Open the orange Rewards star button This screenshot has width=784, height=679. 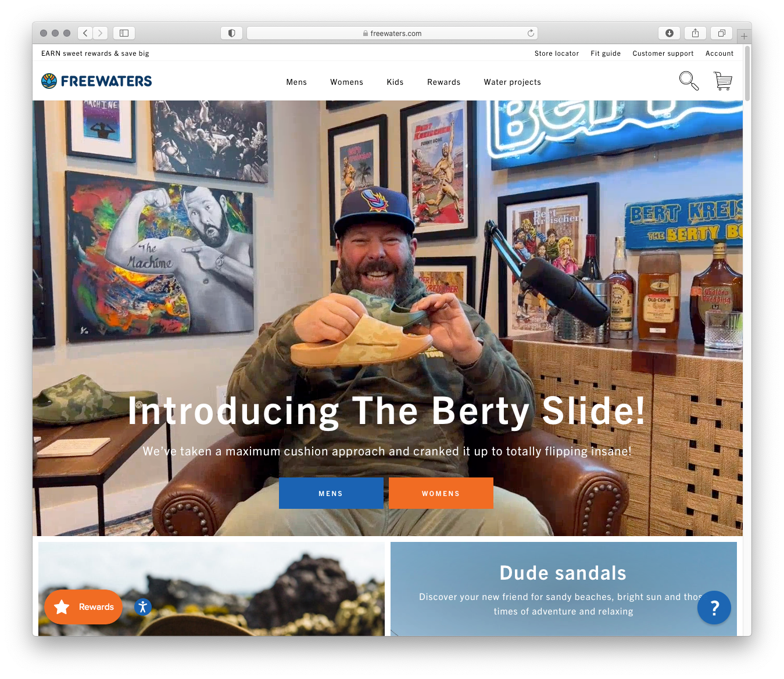(x=83, y=607)
